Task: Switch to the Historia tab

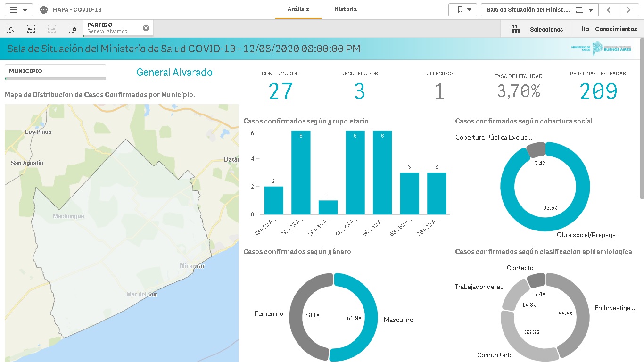Action: click(346, 9)
